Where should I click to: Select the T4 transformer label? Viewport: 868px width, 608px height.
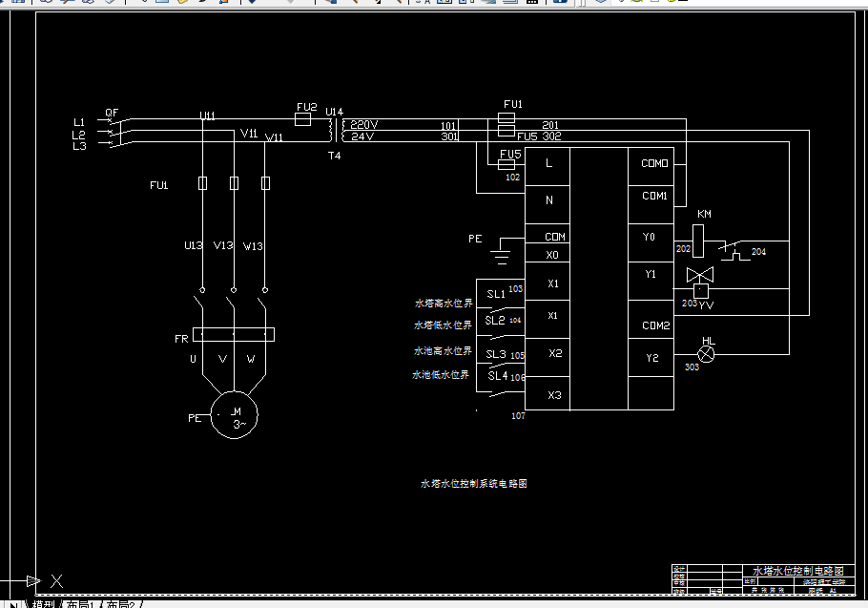click(335, 156)
